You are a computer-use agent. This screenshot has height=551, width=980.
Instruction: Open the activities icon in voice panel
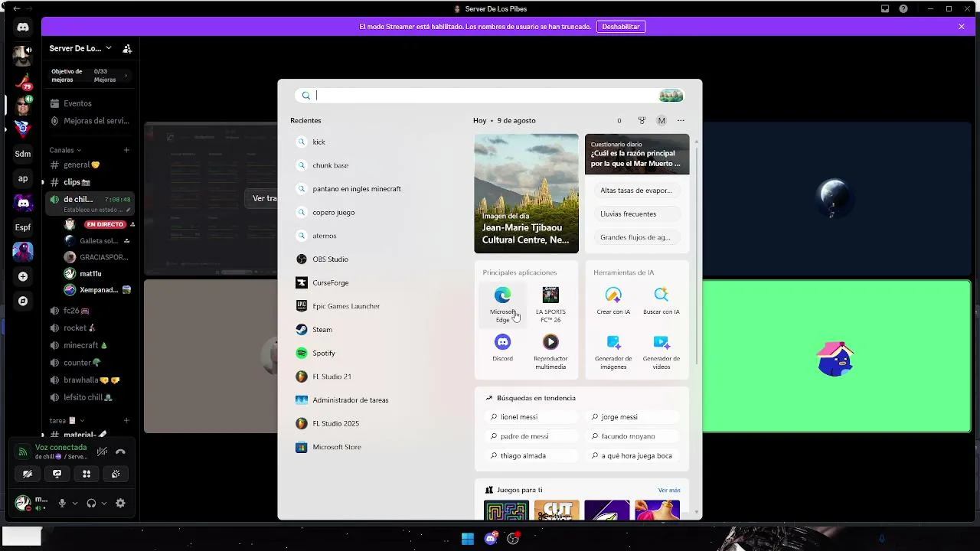click(87, 474)
